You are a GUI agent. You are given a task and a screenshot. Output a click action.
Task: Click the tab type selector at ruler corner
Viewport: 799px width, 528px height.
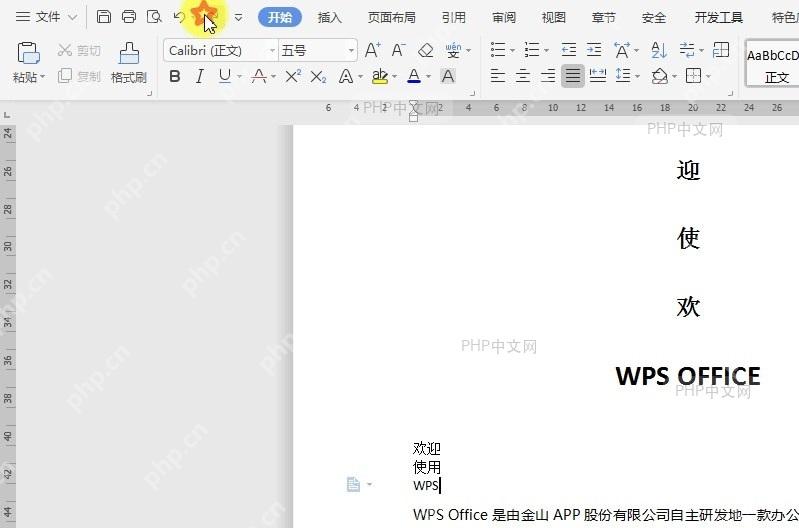[x=7, y=115]
